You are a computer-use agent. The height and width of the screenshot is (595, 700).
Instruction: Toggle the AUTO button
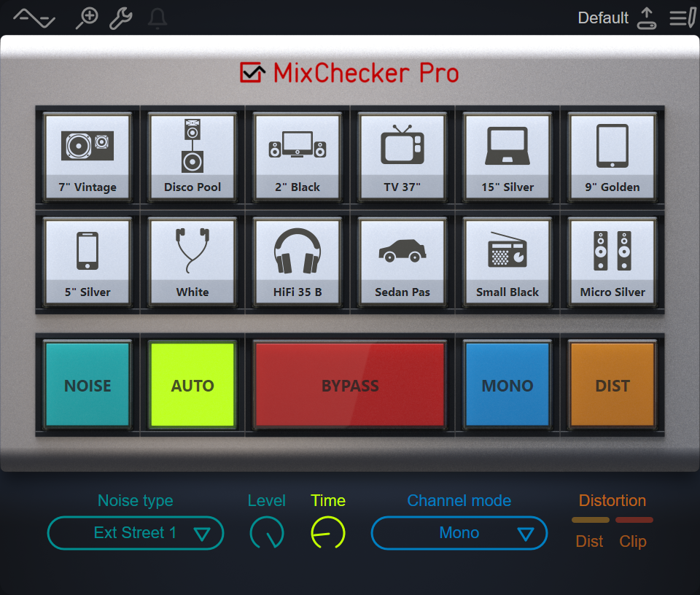pyautogui.click(x=192, y=385)
